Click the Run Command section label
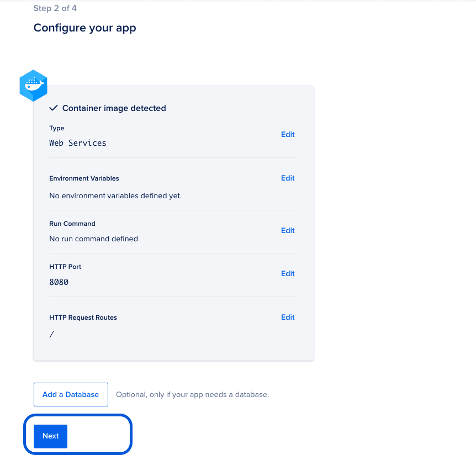The height and width of the screenshot is (455, 476). [72, 224]
